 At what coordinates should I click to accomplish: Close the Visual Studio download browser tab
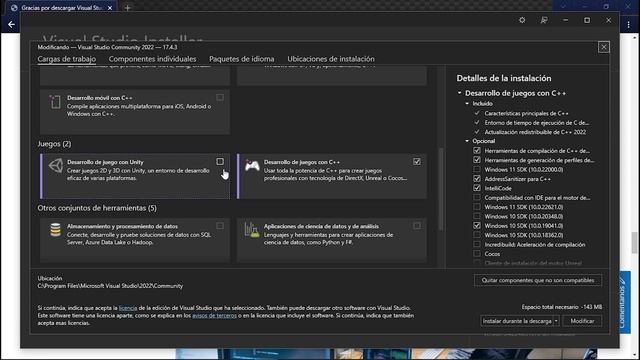click(110, 8)
